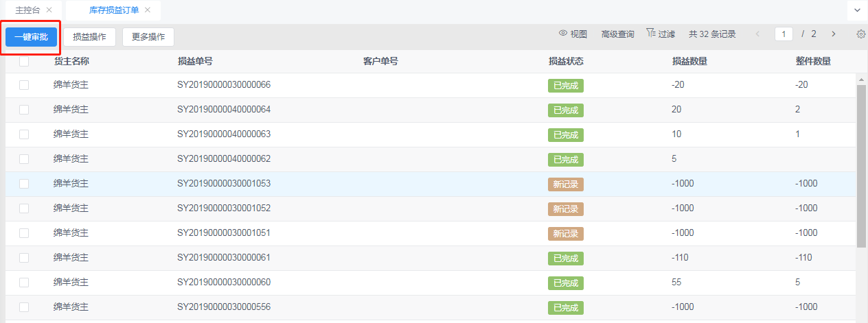Check the row SY20190000030000060 checkbox
The width and height of the screenshot is (868, 323).
24,283
